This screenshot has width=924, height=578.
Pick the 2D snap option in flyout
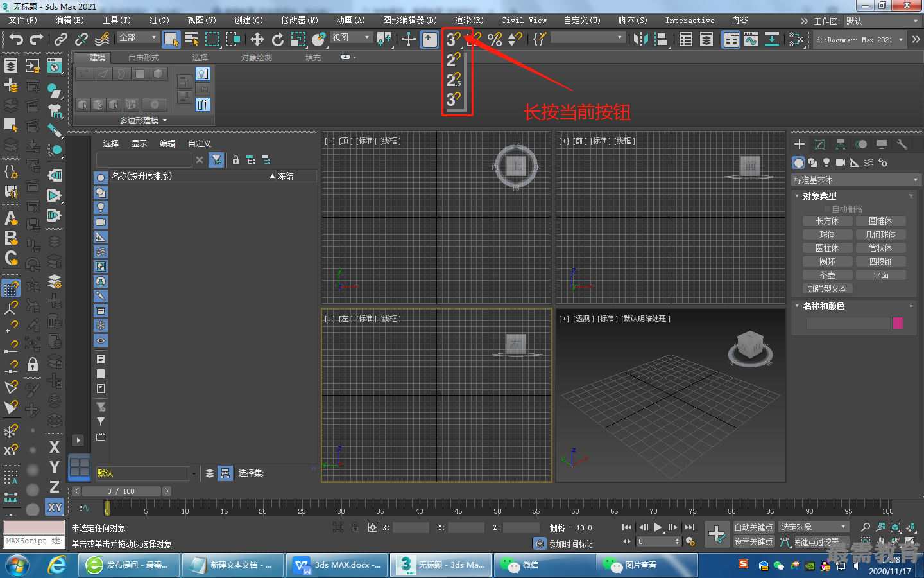point(454,60)
